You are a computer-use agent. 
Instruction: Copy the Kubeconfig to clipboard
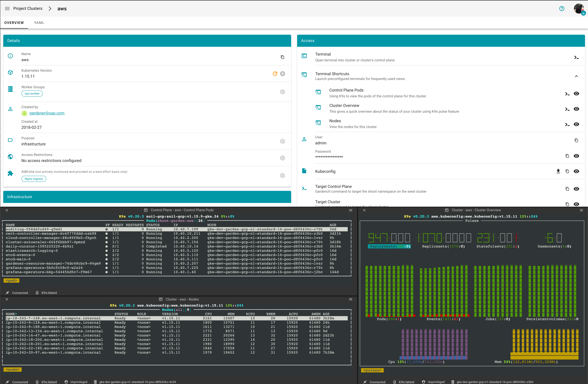(x=567, y=171)
